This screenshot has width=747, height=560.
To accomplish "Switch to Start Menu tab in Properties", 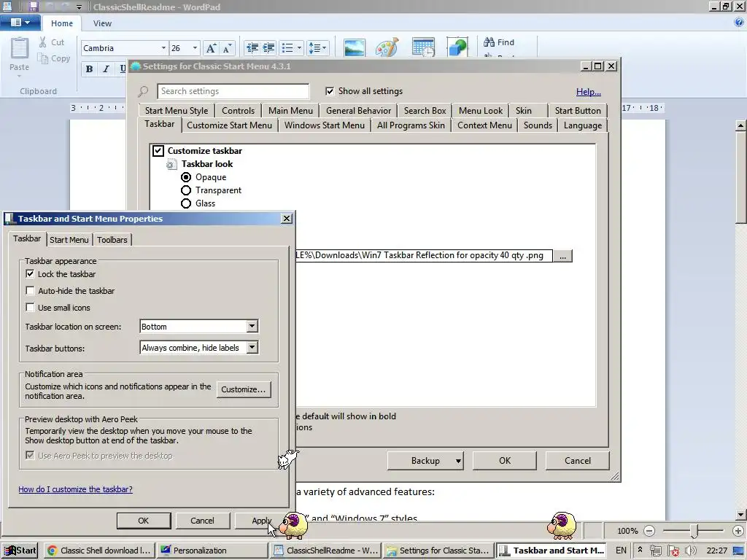I will 69,239.
